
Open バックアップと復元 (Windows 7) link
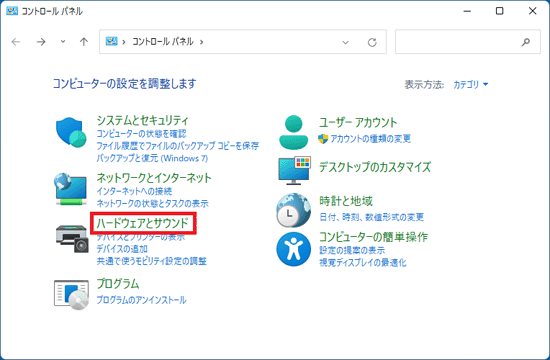click(x=152, y=158)
